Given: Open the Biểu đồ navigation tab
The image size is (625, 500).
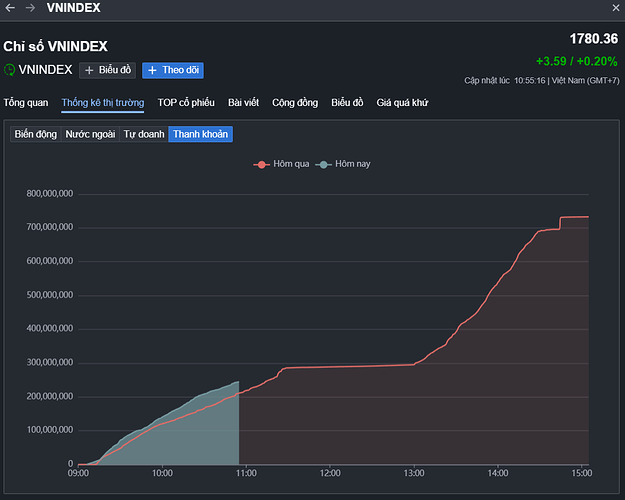Looking at the screenshot, I should [347, 102].
